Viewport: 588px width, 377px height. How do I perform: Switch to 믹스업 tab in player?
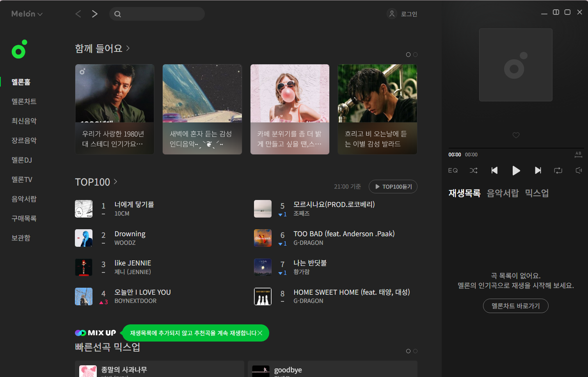(x=536, y=193)
